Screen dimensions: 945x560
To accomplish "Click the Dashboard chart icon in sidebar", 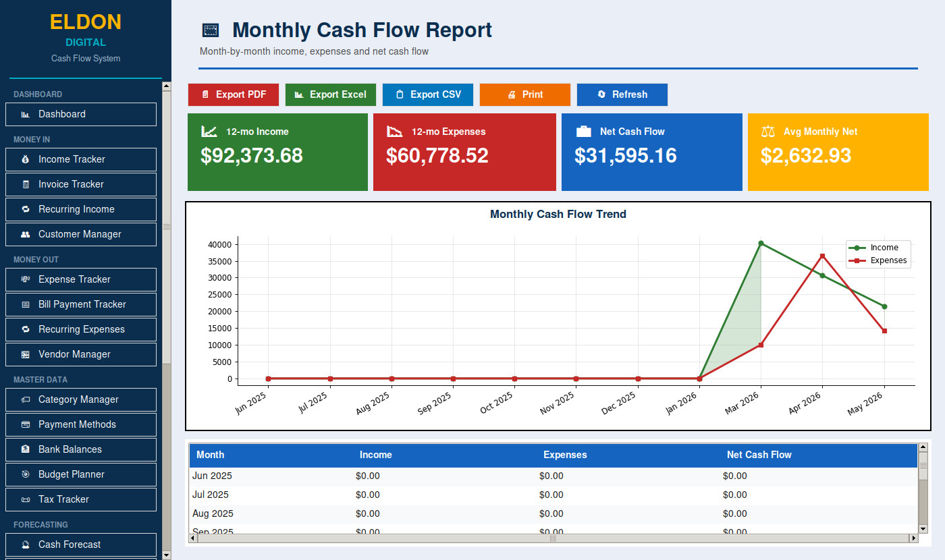I will [26, 115].
